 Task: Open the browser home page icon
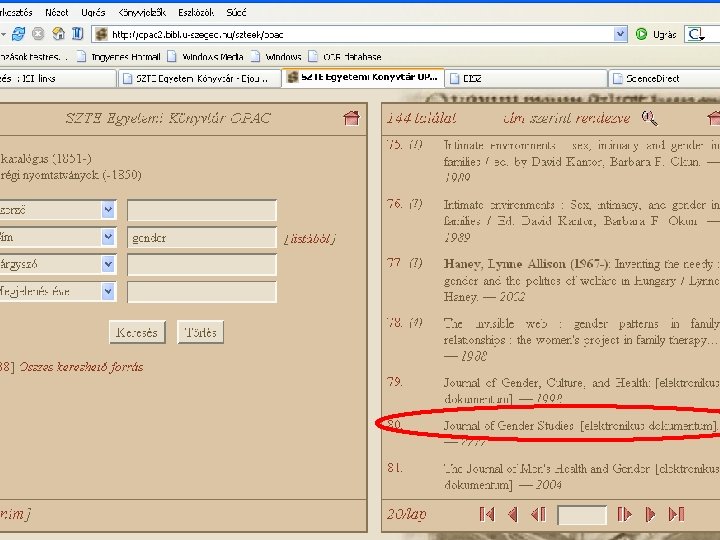click(58, 34)
